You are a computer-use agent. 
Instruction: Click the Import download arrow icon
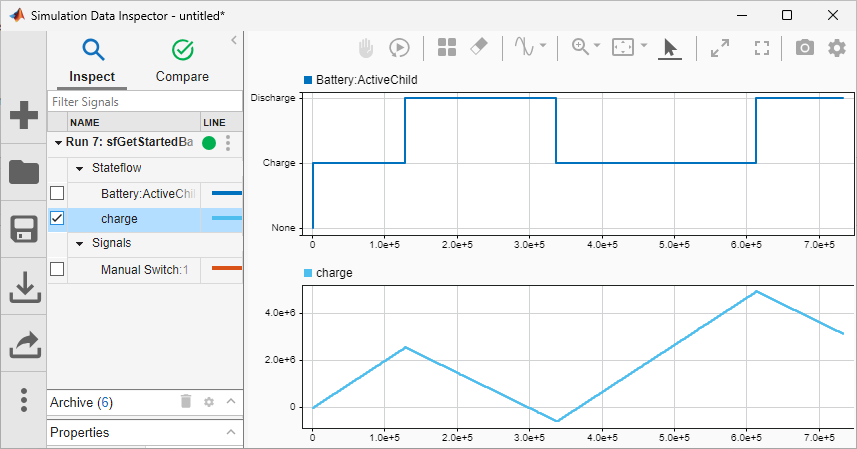tap(23, 287)
